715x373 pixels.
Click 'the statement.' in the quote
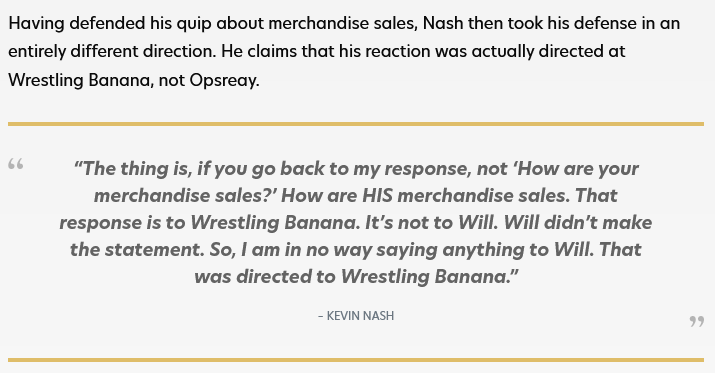[x=137, y=249]
